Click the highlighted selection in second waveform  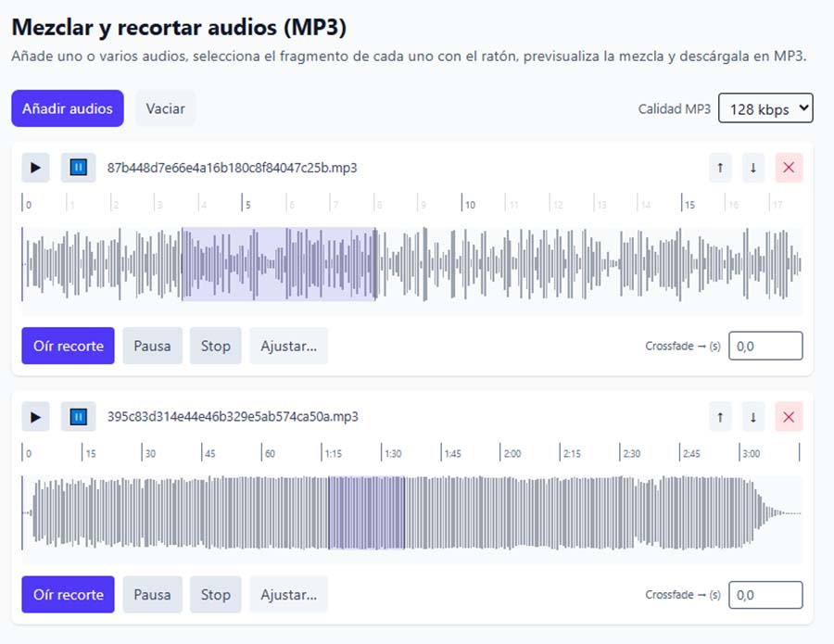[x=366, y=512]
